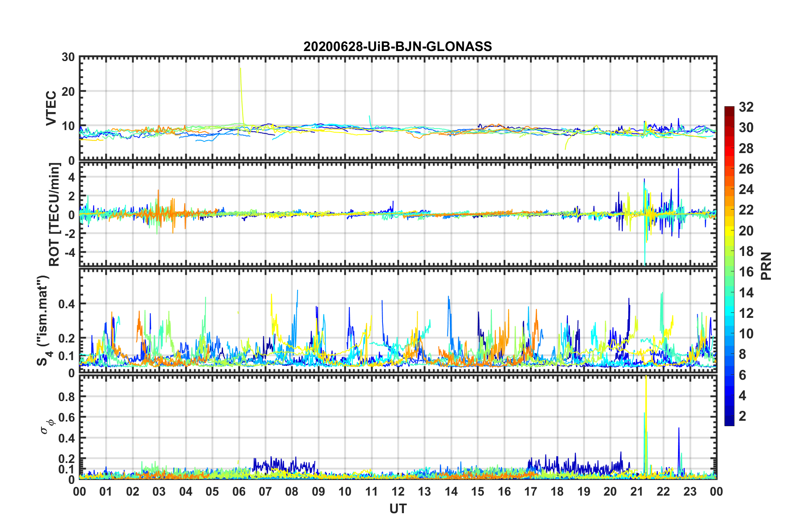Click the 17 hour tick label
796x532 pixels.
531,491
